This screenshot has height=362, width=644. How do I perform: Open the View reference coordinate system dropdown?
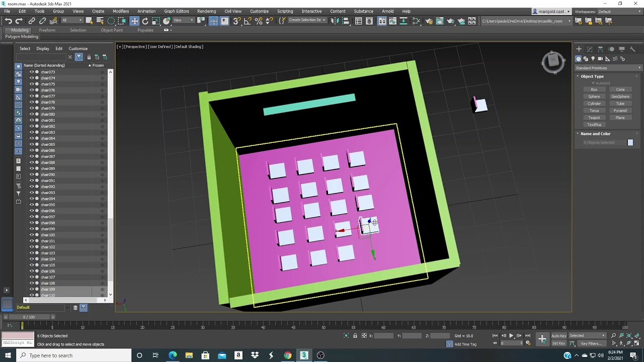point(184,21)
